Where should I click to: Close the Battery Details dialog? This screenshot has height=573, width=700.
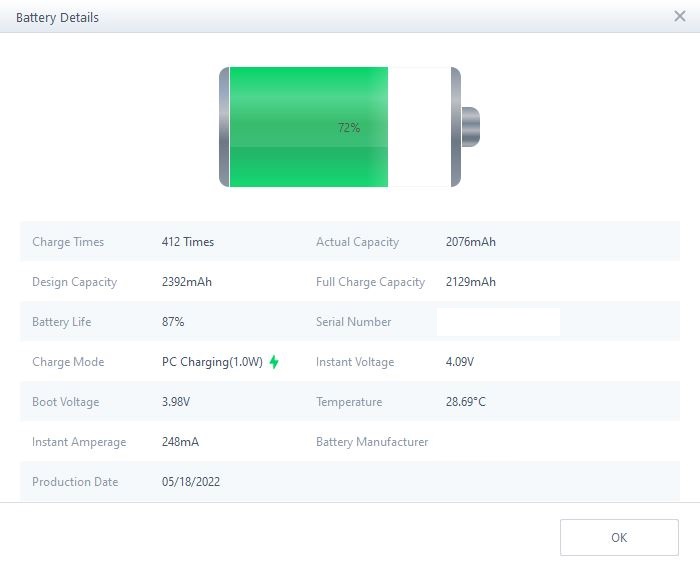point(680,16)
